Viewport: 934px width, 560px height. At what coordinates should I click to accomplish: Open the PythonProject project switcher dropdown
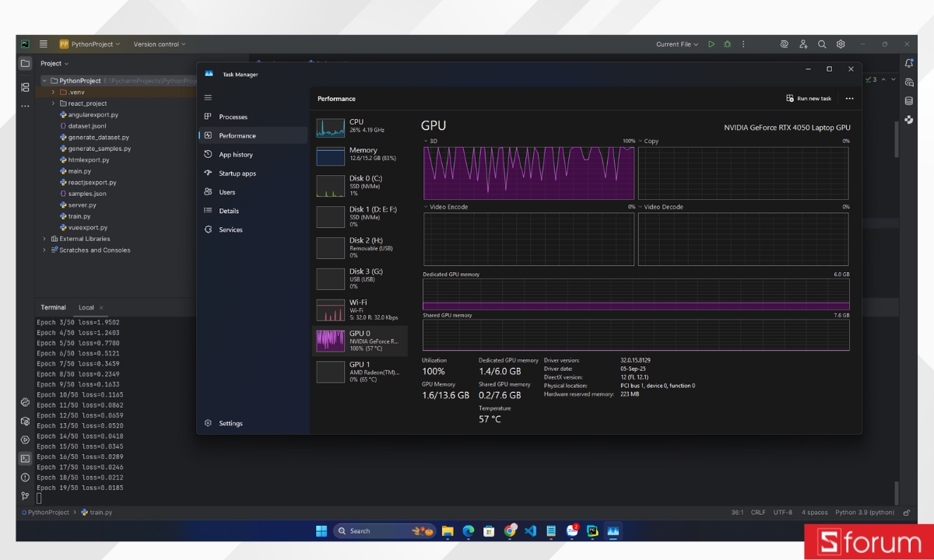click(90, 44)
